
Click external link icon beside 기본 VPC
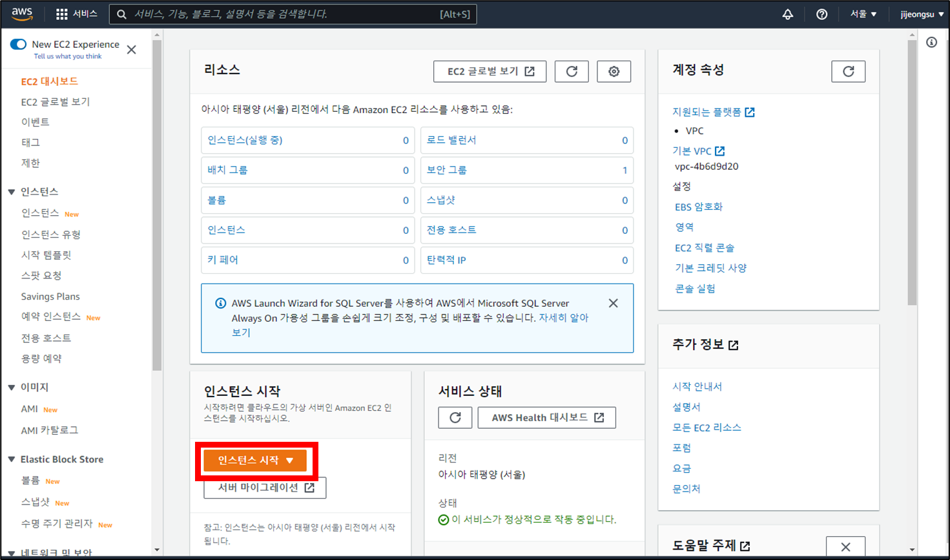[719, 151]
